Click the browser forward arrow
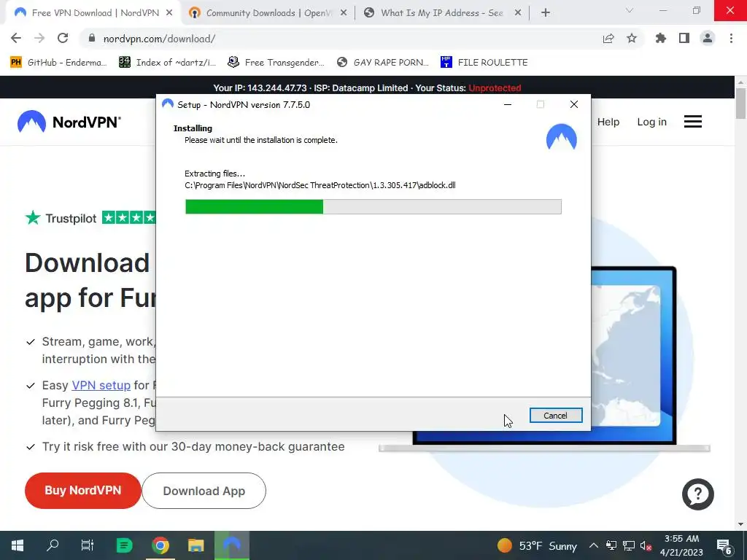The image size is (747, 560). 39,39
